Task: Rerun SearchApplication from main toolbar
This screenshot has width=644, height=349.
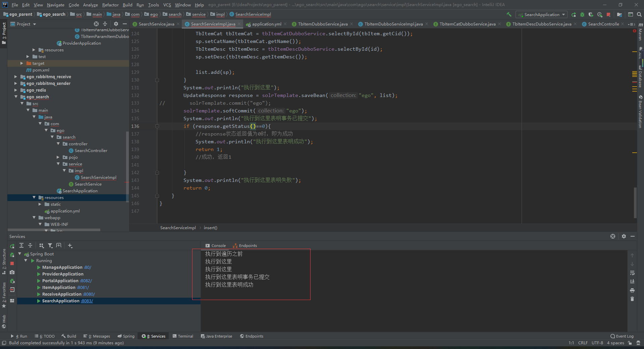Action: pos(574,14)
